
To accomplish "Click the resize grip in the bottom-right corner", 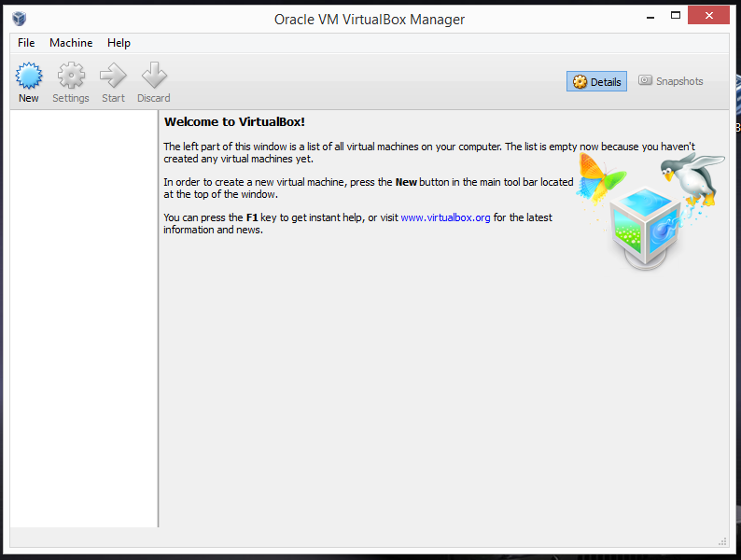I will [x=722, y=541].
